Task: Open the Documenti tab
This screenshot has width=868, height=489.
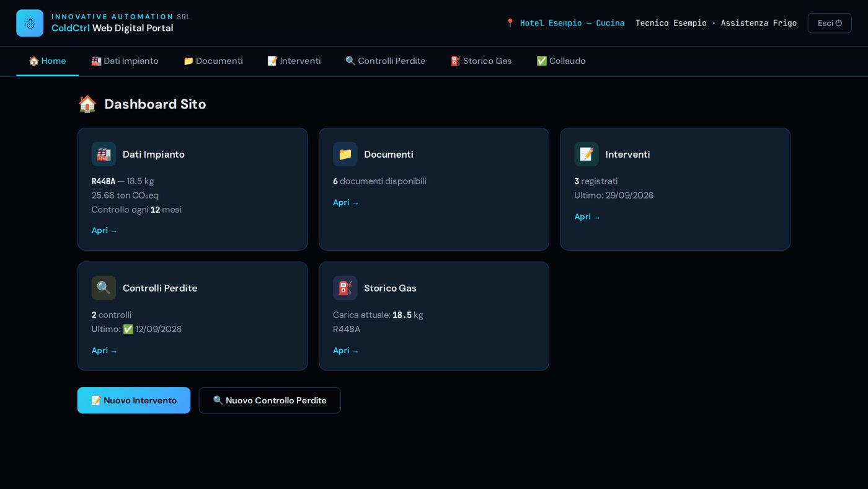Action: coord(213,61)
